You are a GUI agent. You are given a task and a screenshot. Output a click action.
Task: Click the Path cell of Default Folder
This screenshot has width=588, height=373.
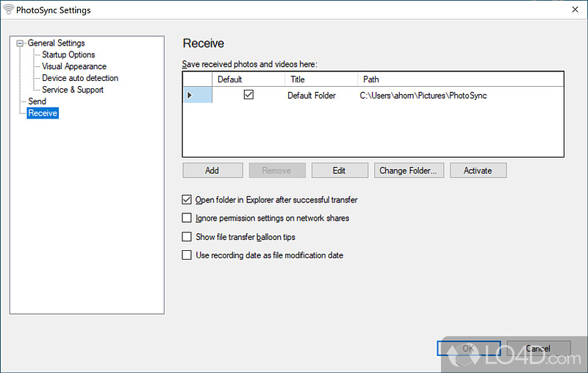tap(423, 96)
